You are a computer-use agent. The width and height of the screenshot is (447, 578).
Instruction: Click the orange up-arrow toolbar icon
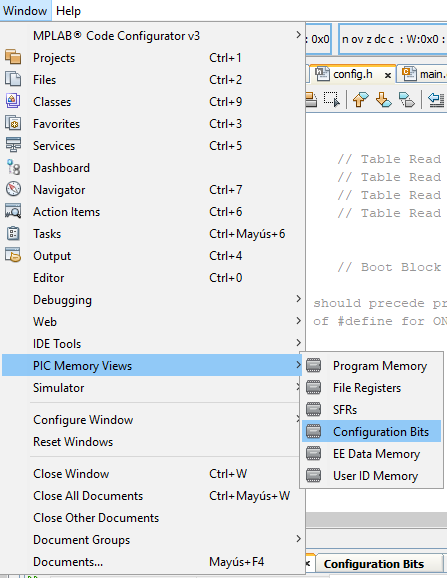point(360,100)
